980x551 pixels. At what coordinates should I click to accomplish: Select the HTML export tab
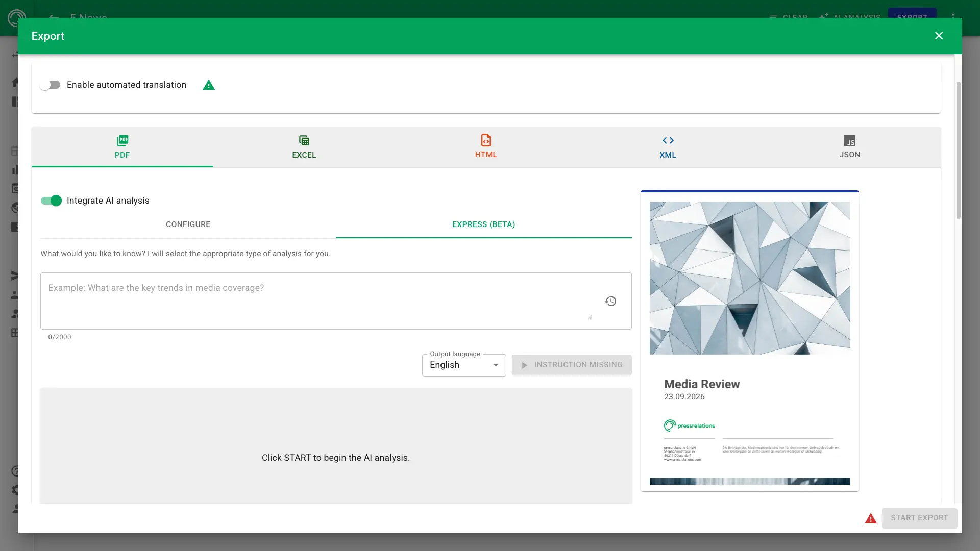coord(486,147)
